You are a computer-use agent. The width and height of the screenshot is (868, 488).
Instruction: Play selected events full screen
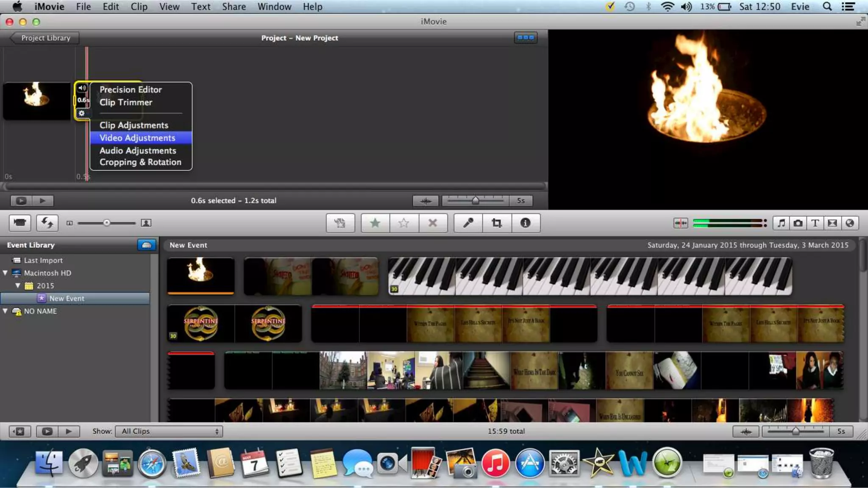[x=47, y=431]
